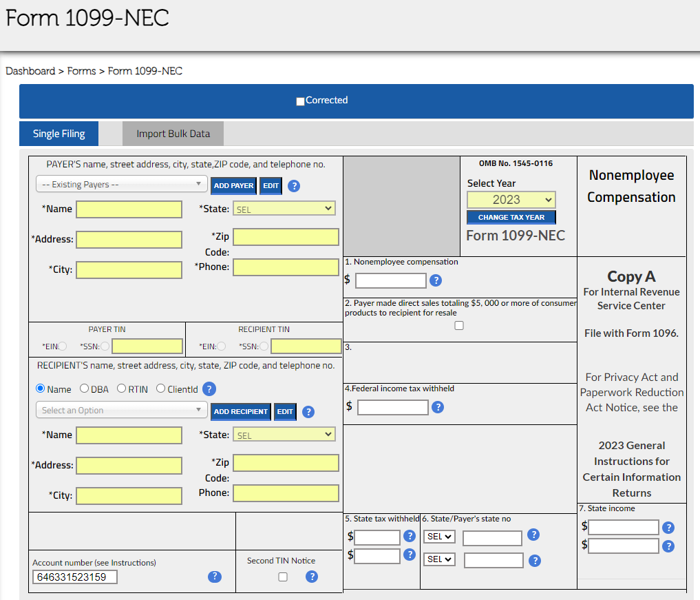The width and height of the screenshot is (700, 600).
Task: Open the account number help icon
Action: 214,577
